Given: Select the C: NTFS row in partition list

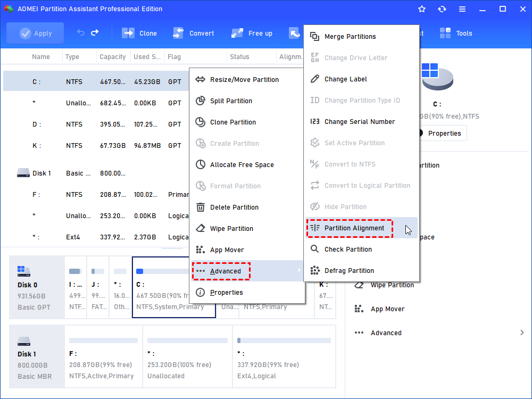Looking at the screenshot, I should click(96, 81).
